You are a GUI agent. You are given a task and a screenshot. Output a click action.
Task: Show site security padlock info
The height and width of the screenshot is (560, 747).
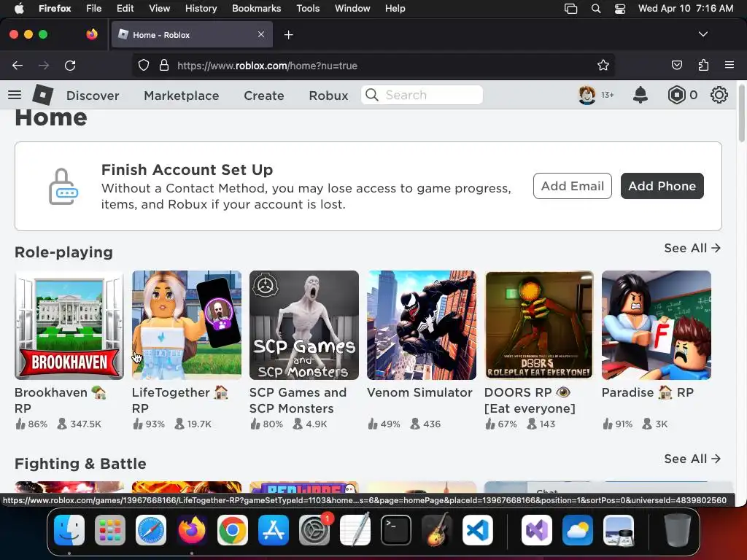[164, 65]
